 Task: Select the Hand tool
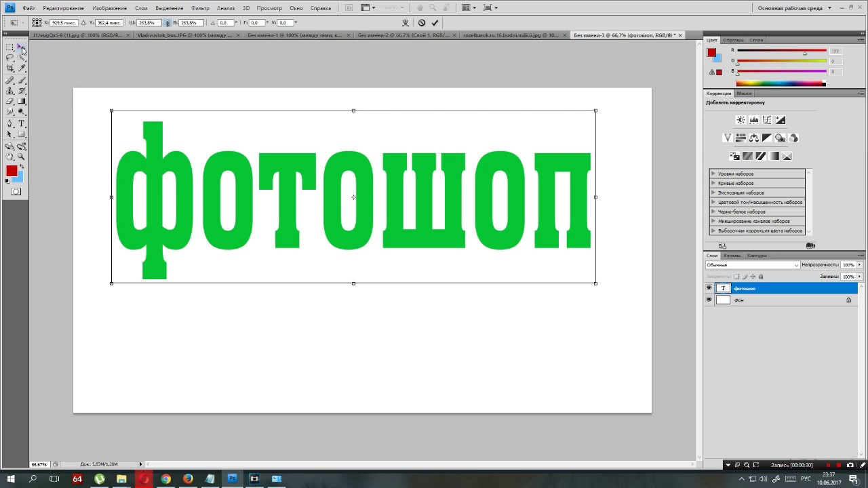(x=9, y=157)
